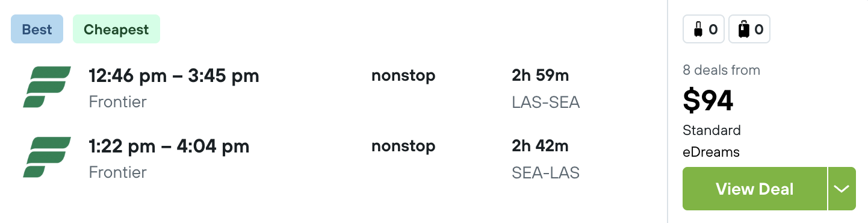
Task: Click the 2h 42m duration
Action: [x=541, y=146]
